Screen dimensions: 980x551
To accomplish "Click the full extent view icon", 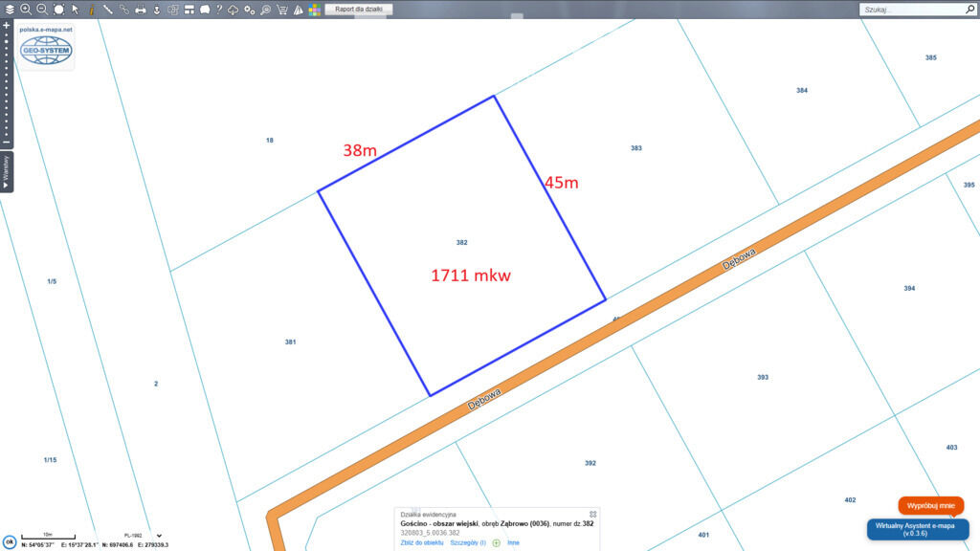I will (x=58, y=9).
